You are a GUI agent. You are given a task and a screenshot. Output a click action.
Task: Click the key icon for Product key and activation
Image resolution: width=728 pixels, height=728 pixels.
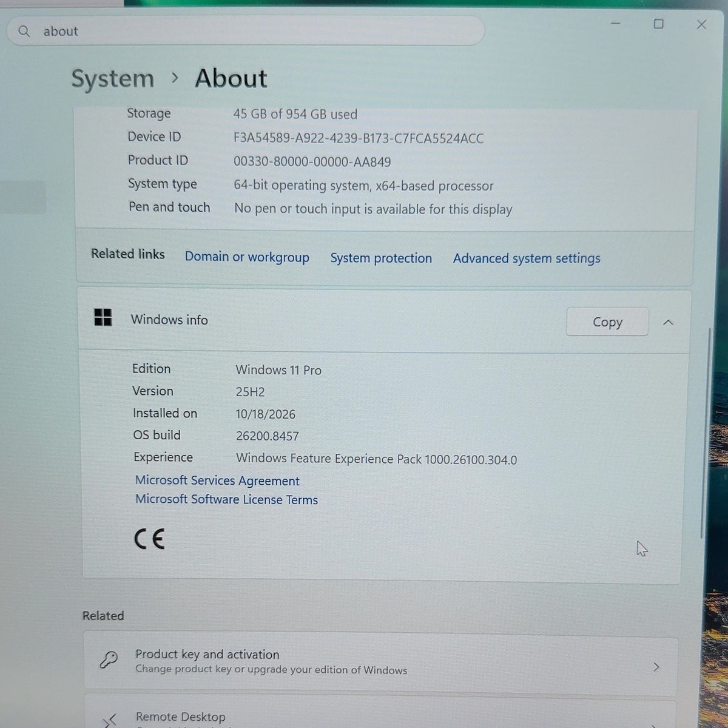[x=109, y=660]
